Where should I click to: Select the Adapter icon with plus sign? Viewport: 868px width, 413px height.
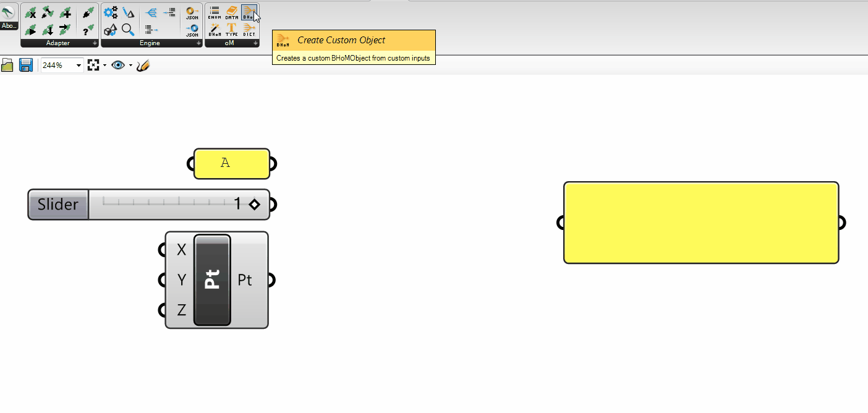[65, 13]
